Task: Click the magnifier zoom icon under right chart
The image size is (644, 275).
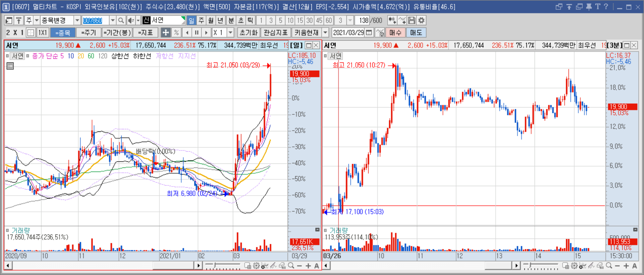Action: (x=609, y=266)
